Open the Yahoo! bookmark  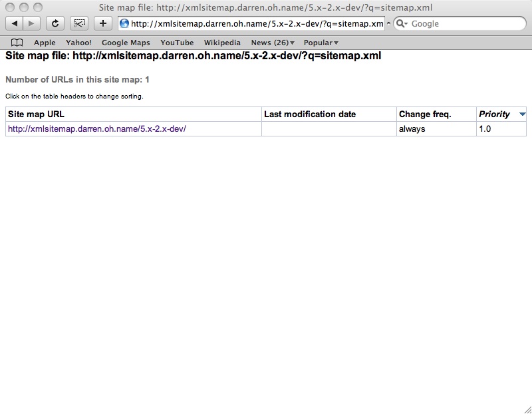78,43
